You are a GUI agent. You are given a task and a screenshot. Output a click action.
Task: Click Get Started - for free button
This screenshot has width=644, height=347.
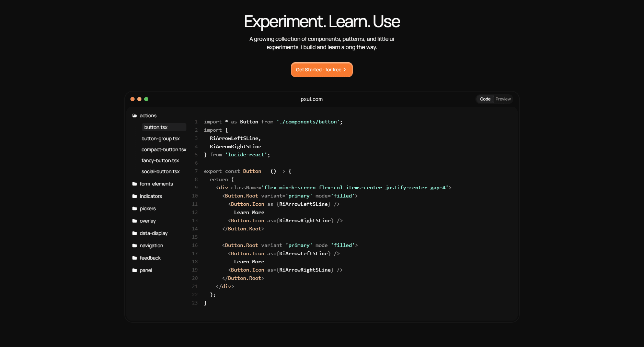[321, 70]
